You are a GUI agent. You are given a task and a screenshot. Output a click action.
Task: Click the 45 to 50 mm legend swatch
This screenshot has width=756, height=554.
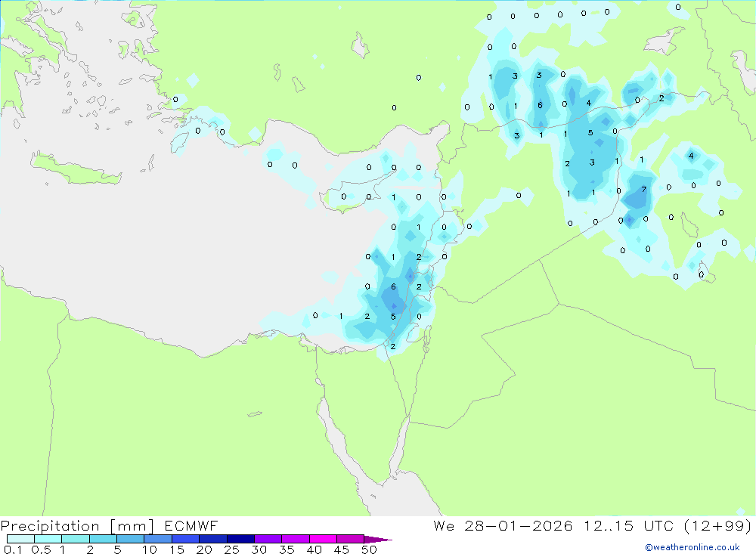(351, 539)
